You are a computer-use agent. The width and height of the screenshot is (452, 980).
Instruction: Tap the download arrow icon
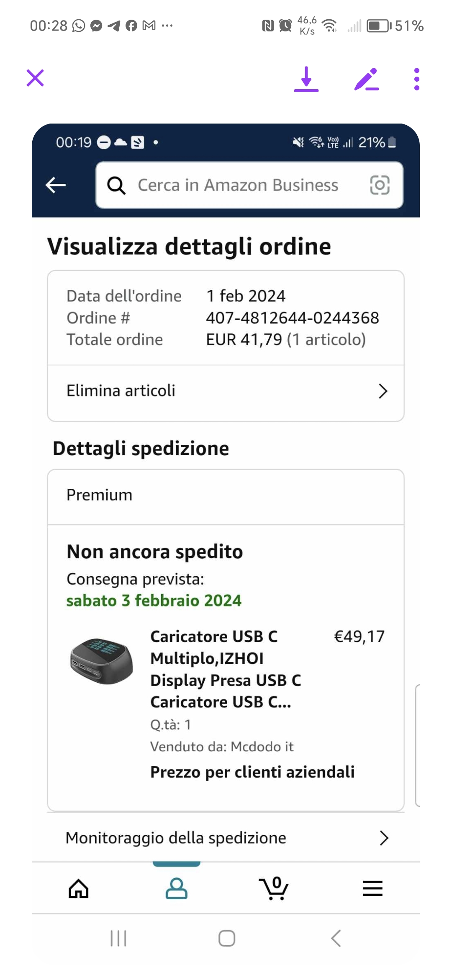click(x=306, y=79)
